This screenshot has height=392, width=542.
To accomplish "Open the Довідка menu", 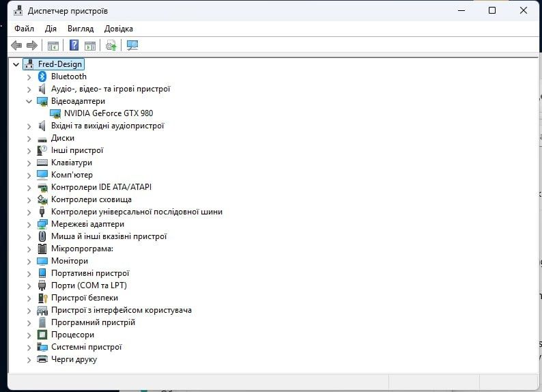I will point(119,29).
